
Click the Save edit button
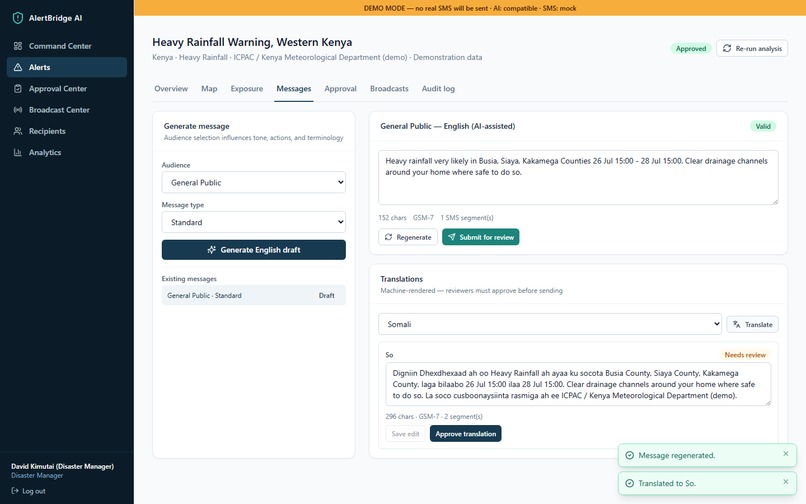[405, 434]
